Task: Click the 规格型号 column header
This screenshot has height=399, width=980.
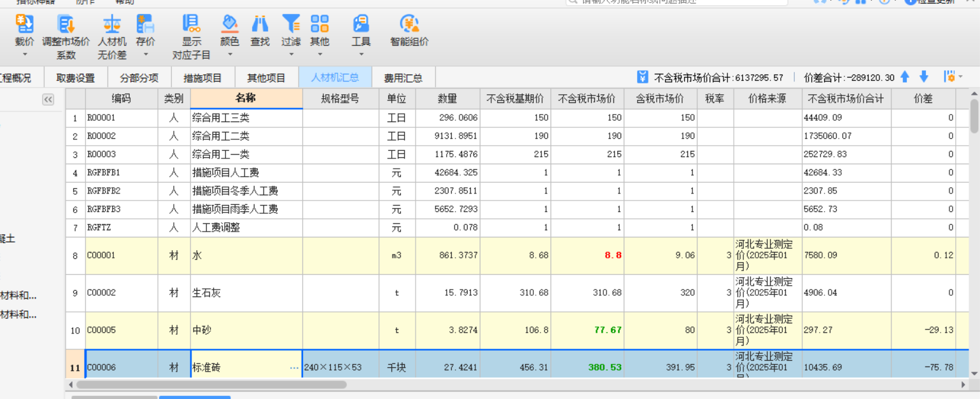Action: [x=340, y=99]
